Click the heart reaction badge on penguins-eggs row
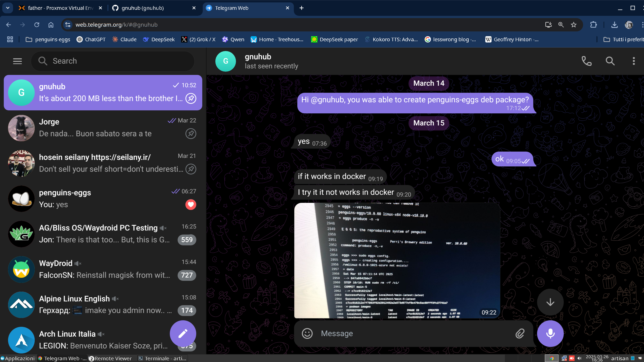This screenshot has width=644, height=362. [x=191, y=205]
